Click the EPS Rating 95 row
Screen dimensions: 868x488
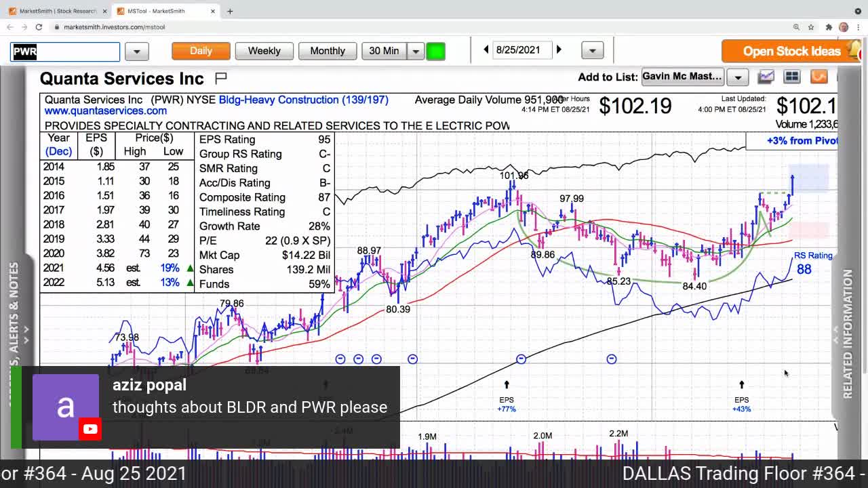point(264,139)
